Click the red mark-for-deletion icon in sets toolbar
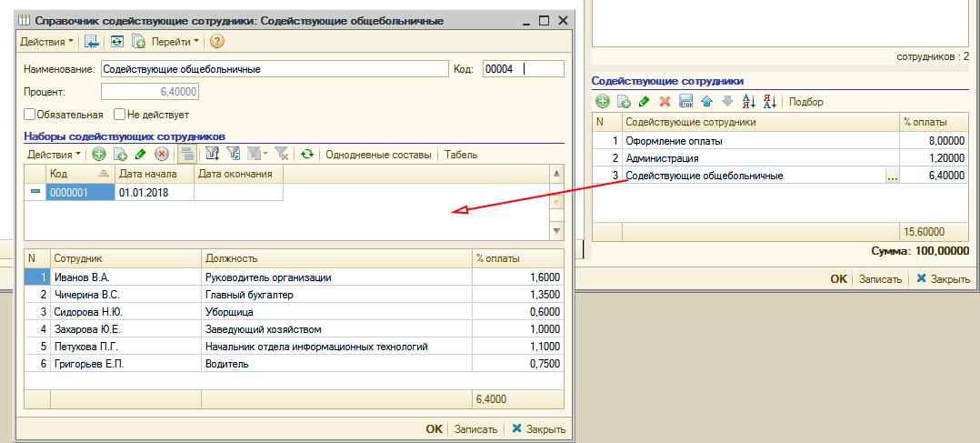 click(x=162, y=155)
